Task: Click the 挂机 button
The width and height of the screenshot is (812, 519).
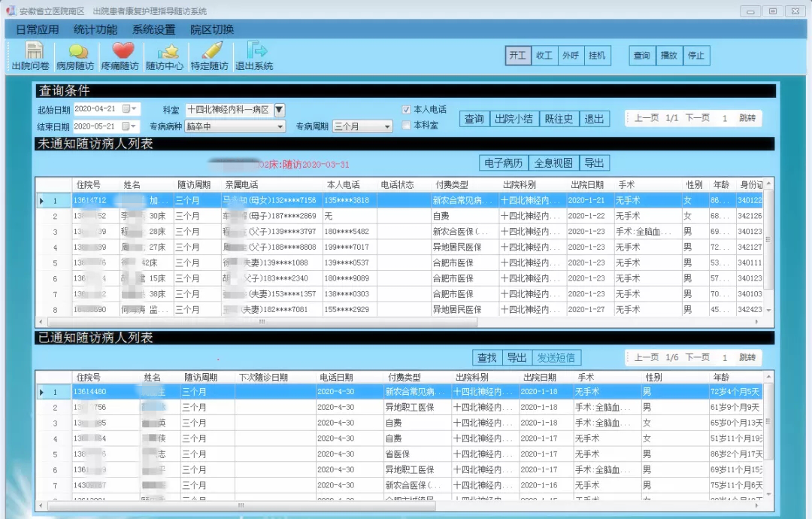Action: [597, 56]
